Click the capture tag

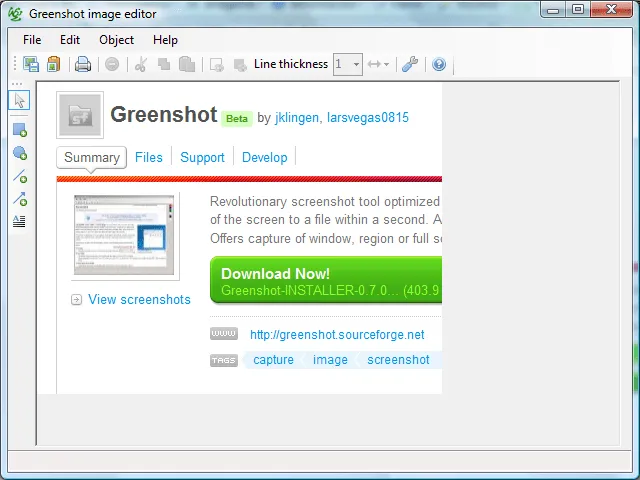pos(273,360)
